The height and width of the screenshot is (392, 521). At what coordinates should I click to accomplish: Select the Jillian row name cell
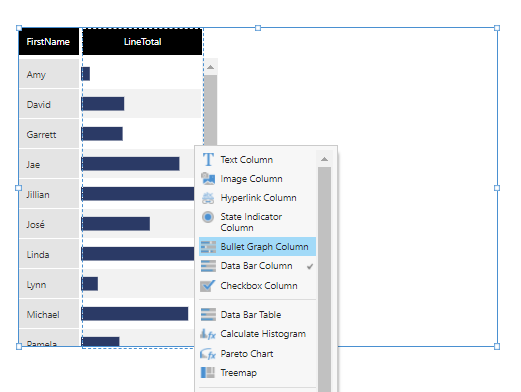pyautogui.click(x=49, y=194)
